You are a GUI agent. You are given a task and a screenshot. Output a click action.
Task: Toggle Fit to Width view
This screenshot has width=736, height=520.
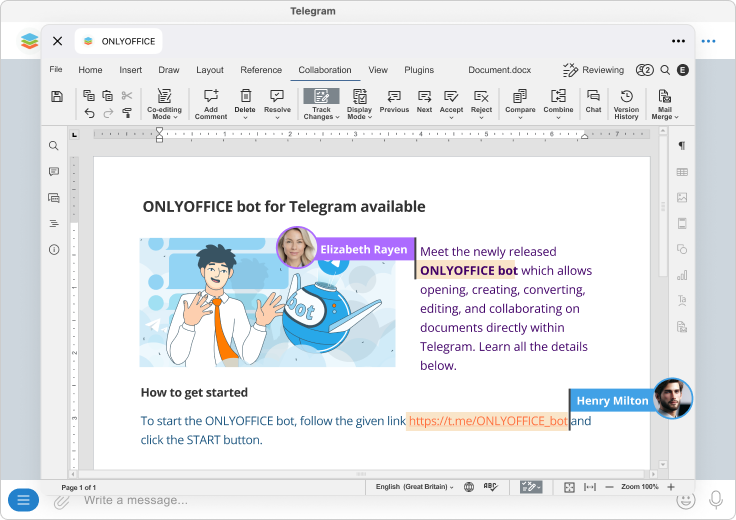[590, 487]
